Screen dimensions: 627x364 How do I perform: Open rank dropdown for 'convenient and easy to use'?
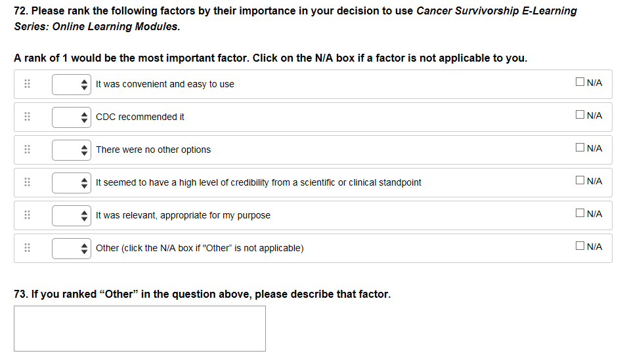[x=72, y=84]
